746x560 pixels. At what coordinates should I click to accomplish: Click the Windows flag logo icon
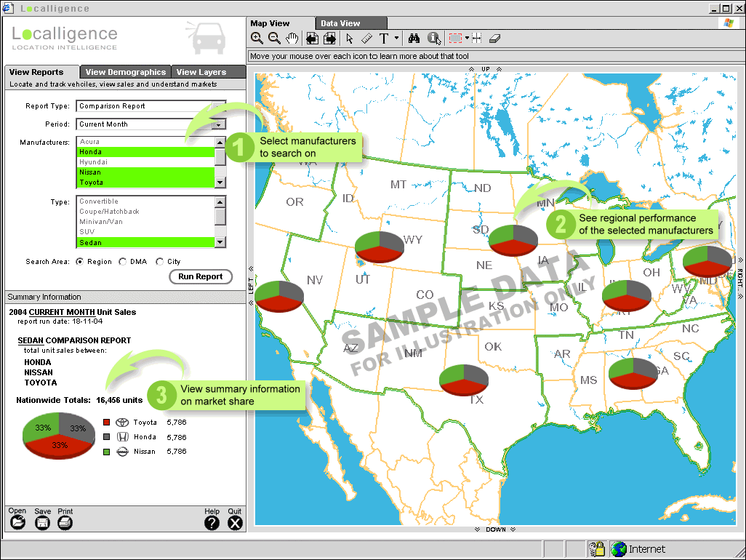(x=729, y=23)
